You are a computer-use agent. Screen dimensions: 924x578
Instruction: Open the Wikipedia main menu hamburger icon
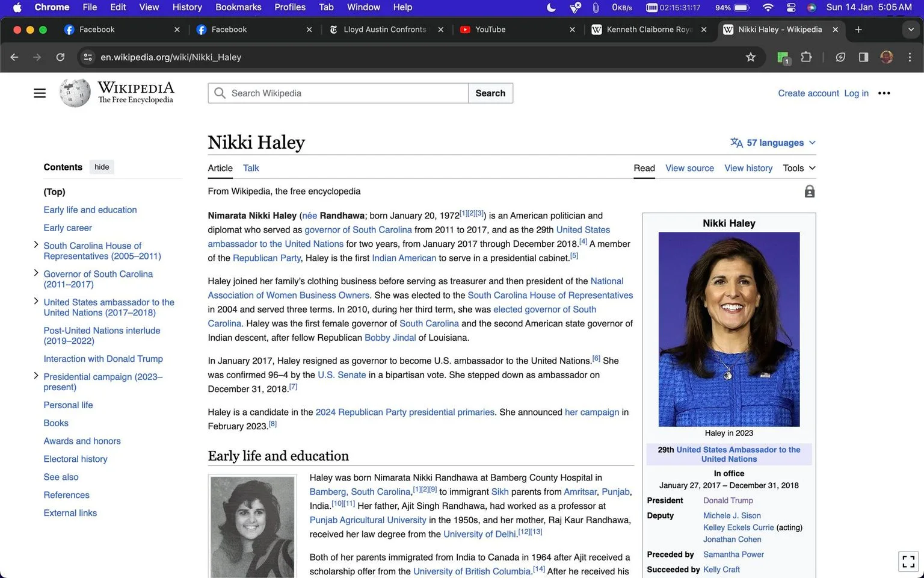[40, 93]
